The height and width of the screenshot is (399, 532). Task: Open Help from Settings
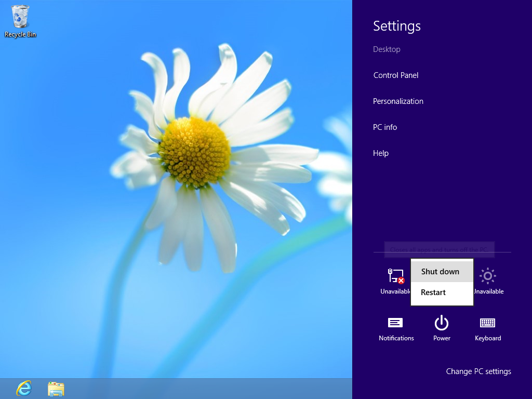point(381,153)
